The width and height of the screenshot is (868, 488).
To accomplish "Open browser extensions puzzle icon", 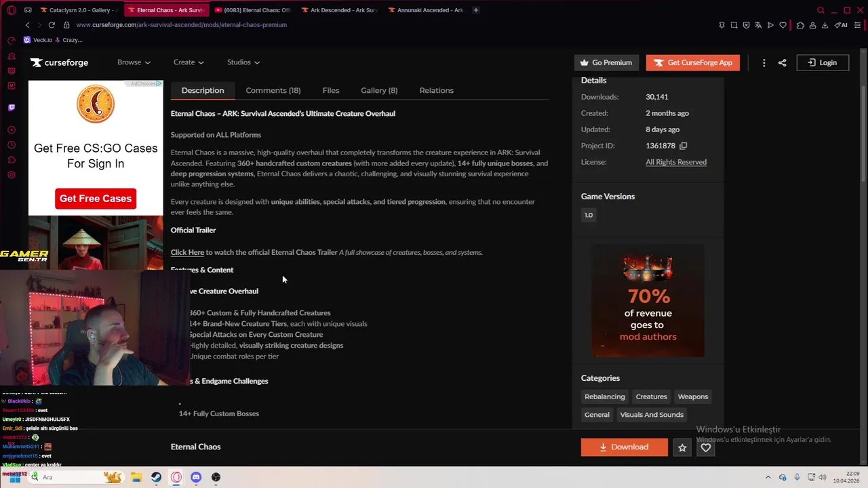I will tap(800, 25).
